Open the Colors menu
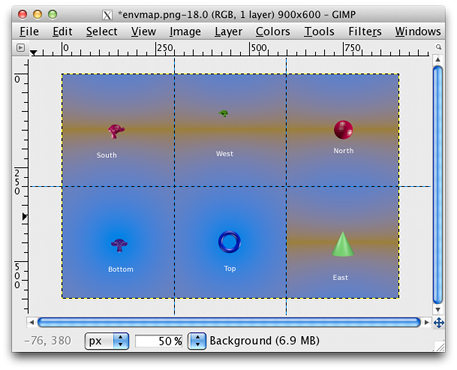Viewport: 457px width, 370px height. (273, 31)
